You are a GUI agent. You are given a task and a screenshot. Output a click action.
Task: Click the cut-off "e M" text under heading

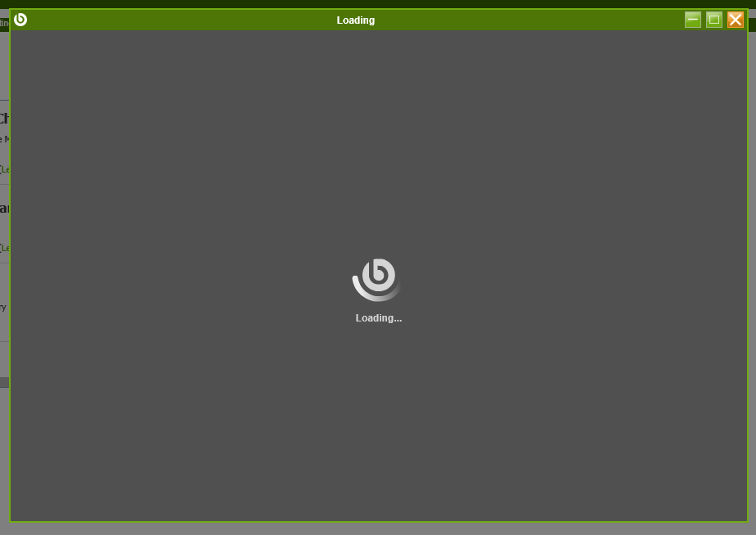[4, 139]
